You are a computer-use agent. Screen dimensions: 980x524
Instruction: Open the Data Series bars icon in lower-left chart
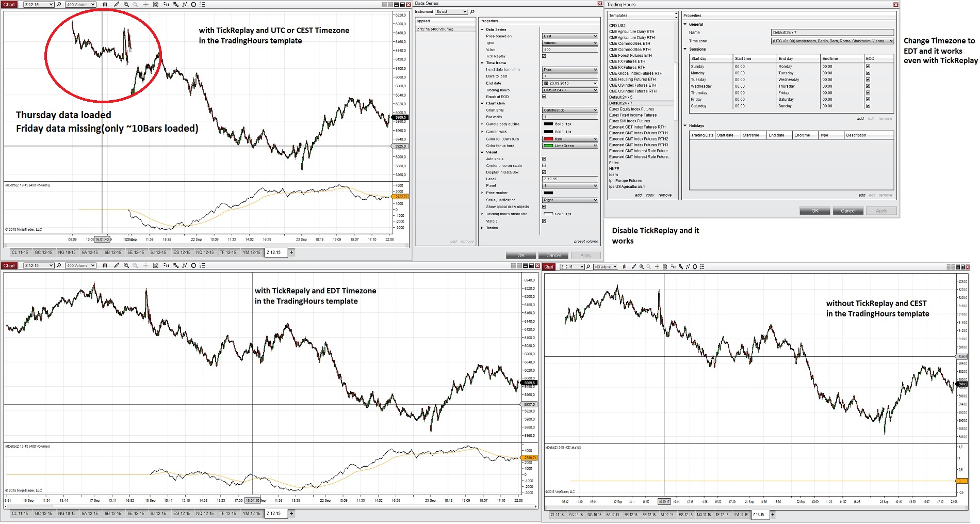pos(105,265)
